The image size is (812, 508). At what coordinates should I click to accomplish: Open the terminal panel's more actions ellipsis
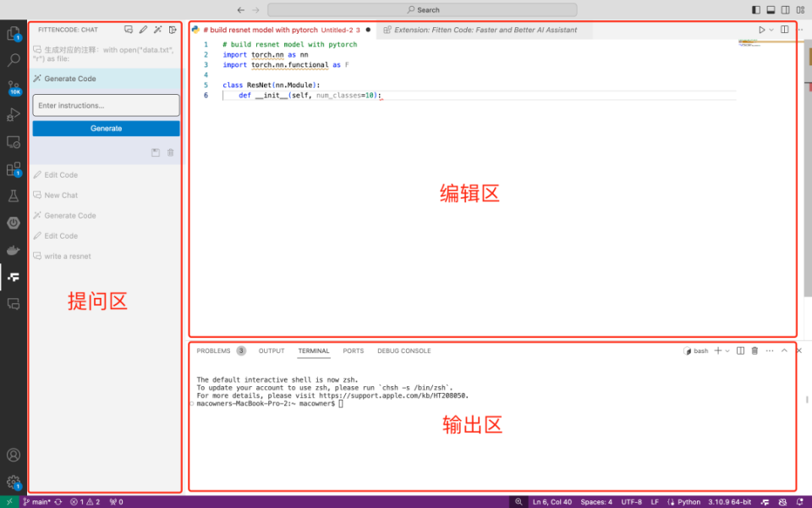point(770,351)
